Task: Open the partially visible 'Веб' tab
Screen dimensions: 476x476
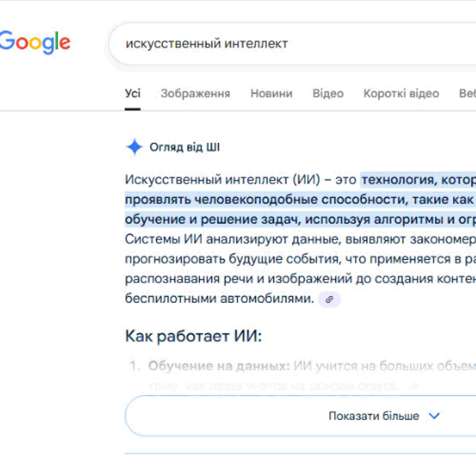Action: click(467, 94)
